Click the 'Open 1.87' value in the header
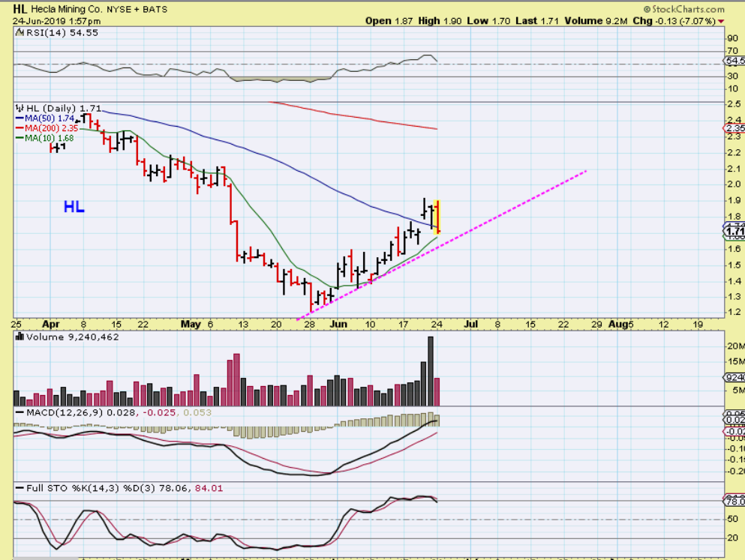Viewport: 745px width, 560px height. (389, 21)
